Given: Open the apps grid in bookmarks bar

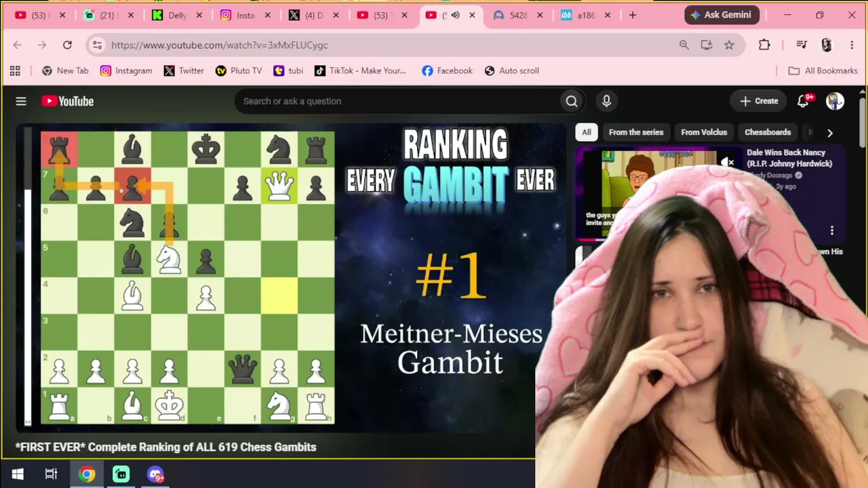Looking at the screenshot, I should 15,70.
